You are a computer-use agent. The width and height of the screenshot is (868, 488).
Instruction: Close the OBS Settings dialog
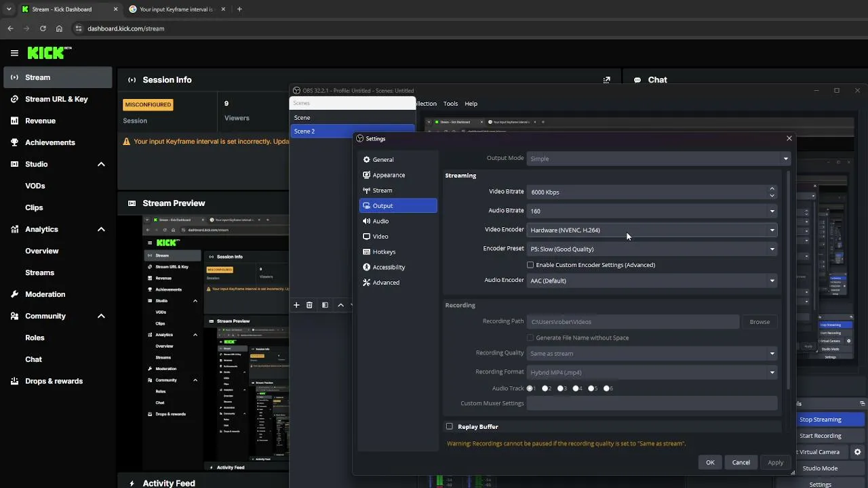789,138
